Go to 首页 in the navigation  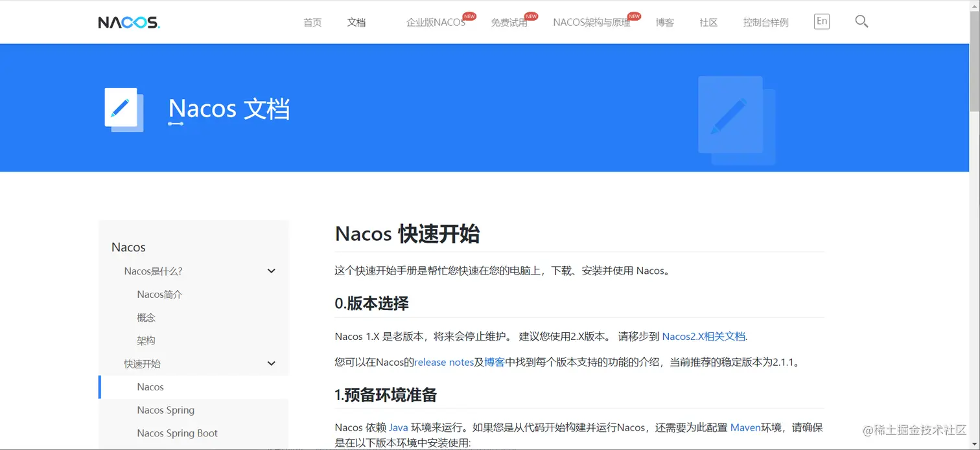(x=312, y=22)
